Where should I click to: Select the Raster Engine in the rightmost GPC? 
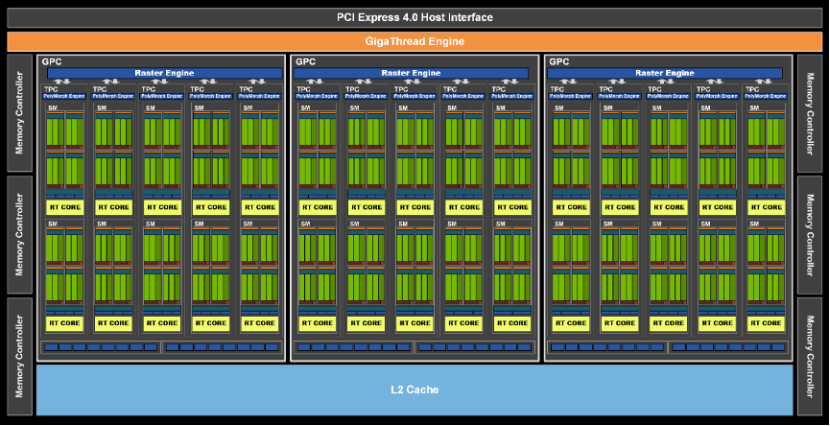click(x=665, y=73)
